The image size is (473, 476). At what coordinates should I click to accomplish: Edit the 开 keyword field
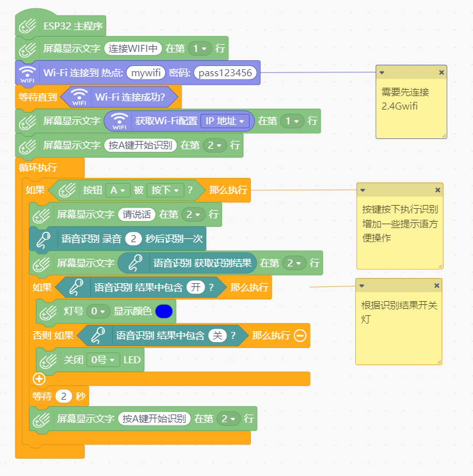tap(196, 287)
